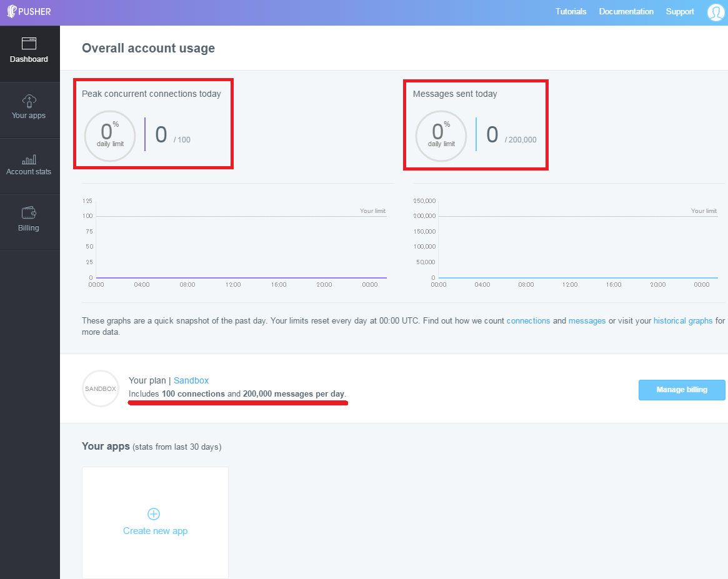
Task: Go to Support in top navigation
Action: (680, 12)
